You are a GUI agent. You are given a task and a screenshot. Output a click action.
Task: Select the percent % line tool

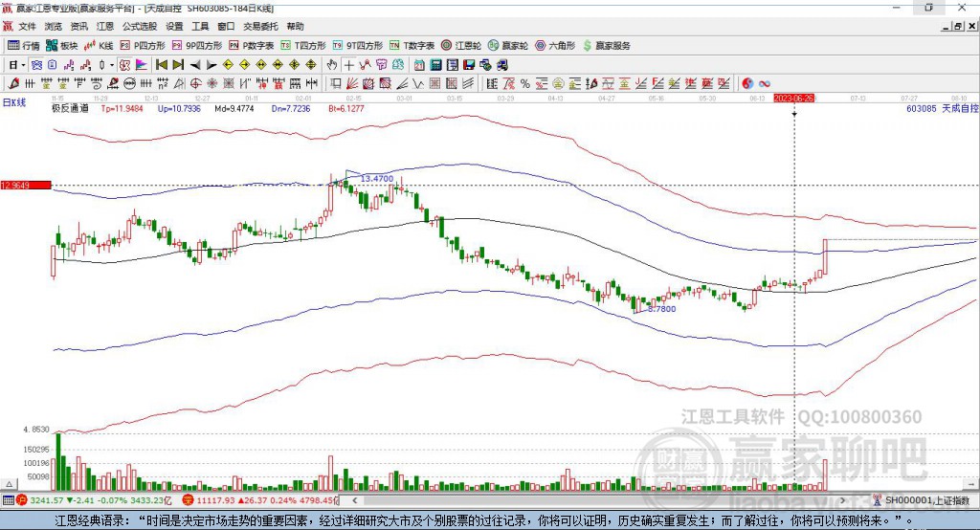[x=525, y=84]
